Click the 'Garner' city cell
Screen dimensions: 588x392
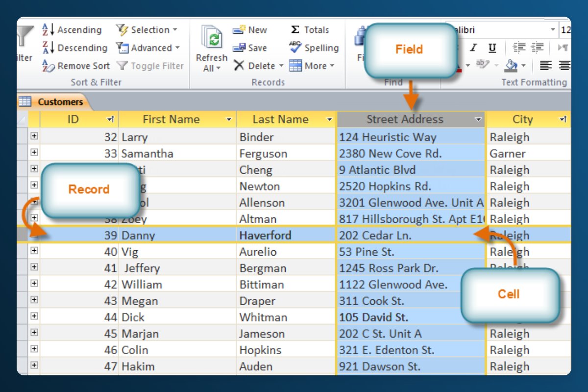point(529,154)
